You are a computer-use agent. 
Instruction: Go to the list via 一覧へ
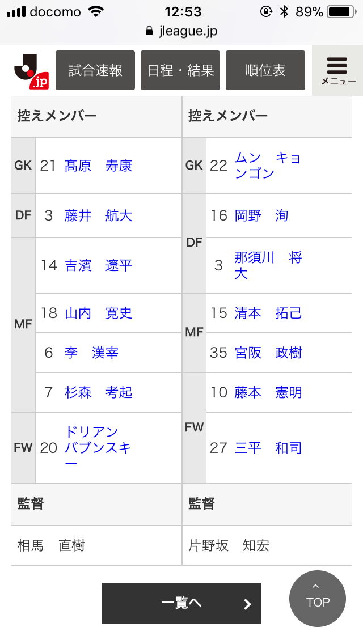(x=181, y=603)
